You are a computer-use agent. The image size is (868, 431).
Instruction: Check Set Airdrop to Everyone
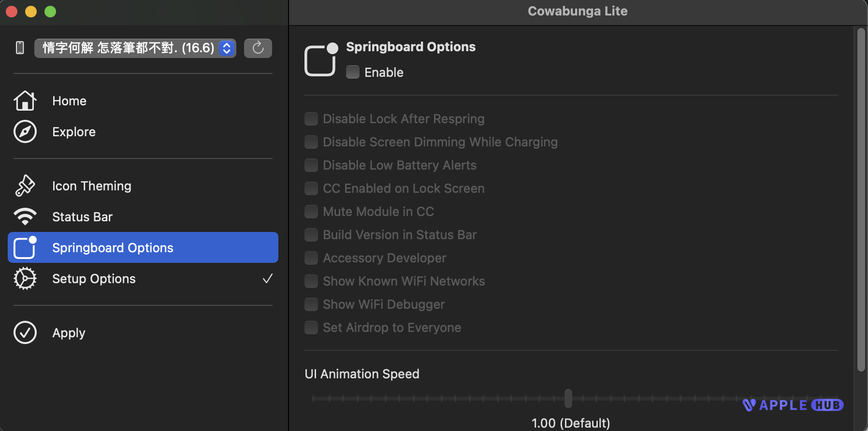(311, 328)
